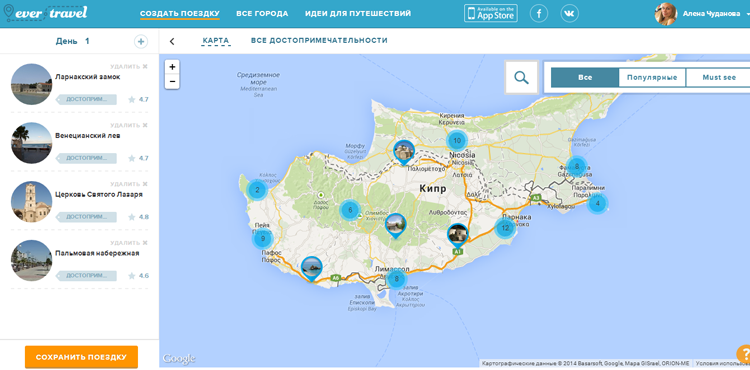This screenshot has height=370, width=750.
Task: Click "Сохранить поездку" orange button
Action: [81, 357]
